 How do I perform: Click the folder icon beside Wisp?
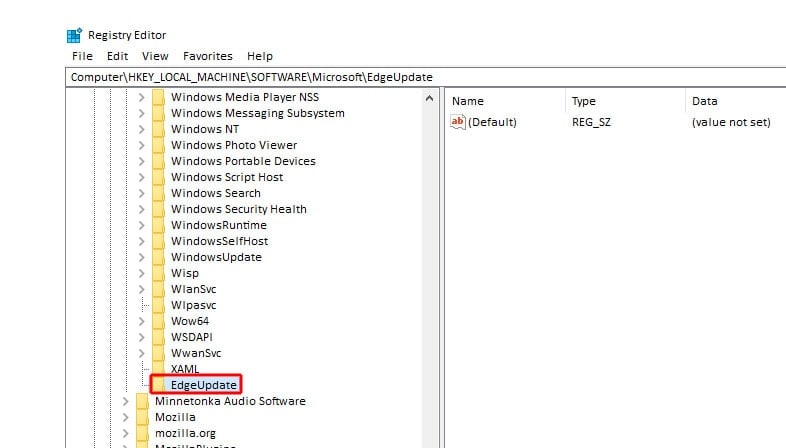158,274
